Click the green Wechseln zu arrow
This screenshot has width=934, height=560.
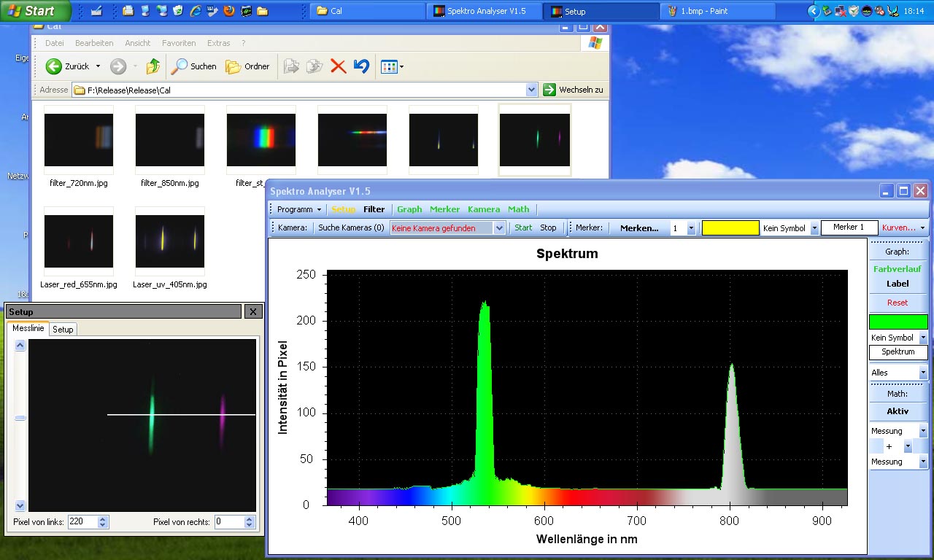(549, 90)
